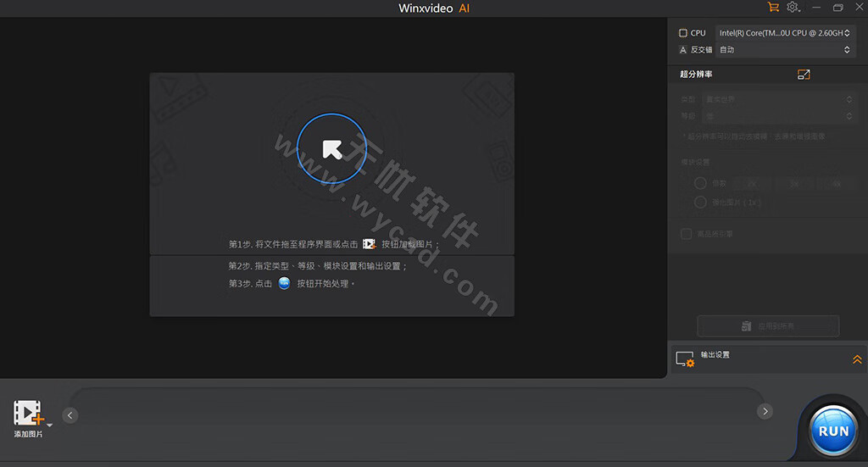The height and width of the screenshot is (467, 868).
Task: Open the dropdown arrow beside Add Image
Action: point(49,425)
